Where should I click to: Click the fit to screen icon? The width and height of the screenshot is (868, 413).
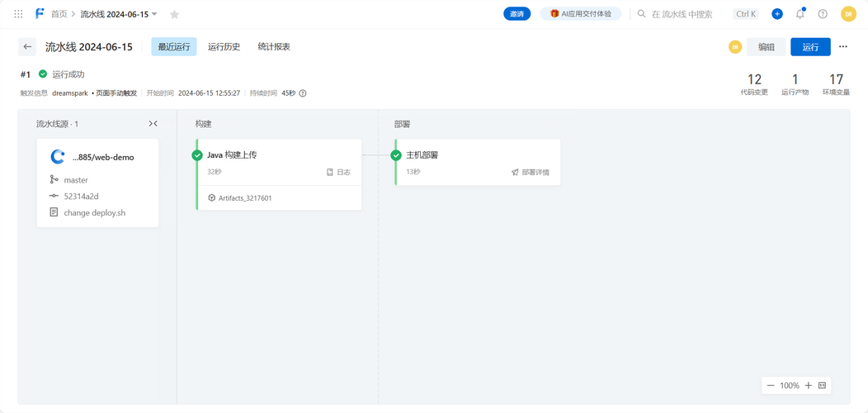pos(822,385)
